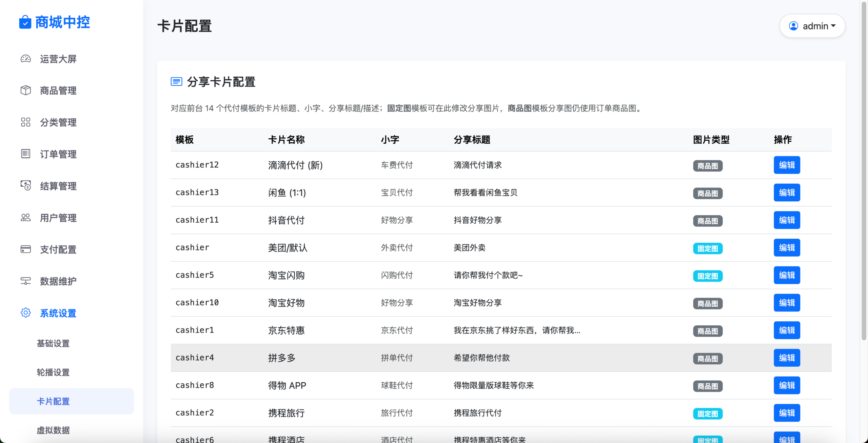This screenshot has height=443, width=868.
Task: Click the 分类管理 grid icon
Action: point(25,122)
